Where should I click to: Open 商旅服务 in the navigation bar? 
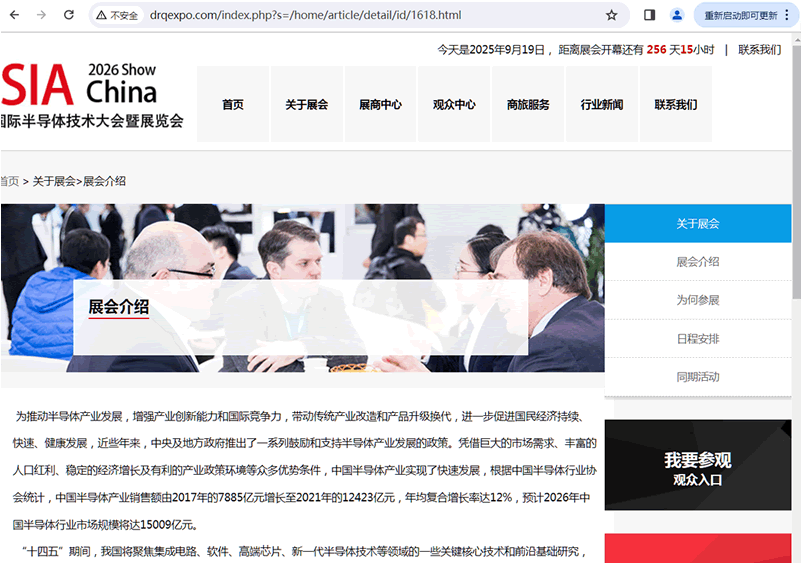(528, 104)
